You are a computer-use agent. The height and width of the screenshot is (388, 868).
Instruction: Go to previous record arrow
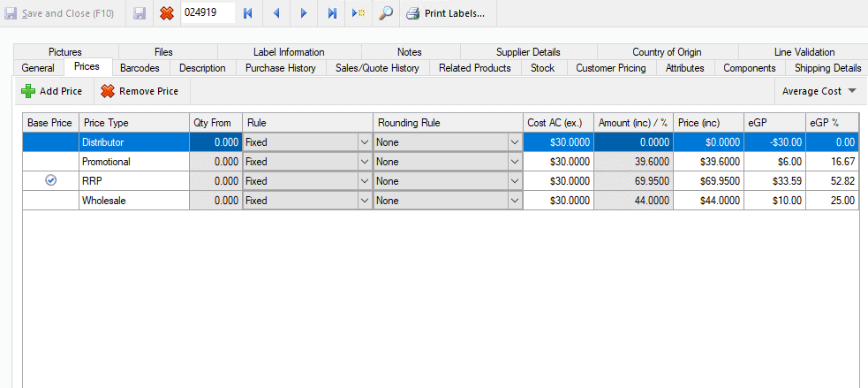pyautogui.click(x=276, y=13)
